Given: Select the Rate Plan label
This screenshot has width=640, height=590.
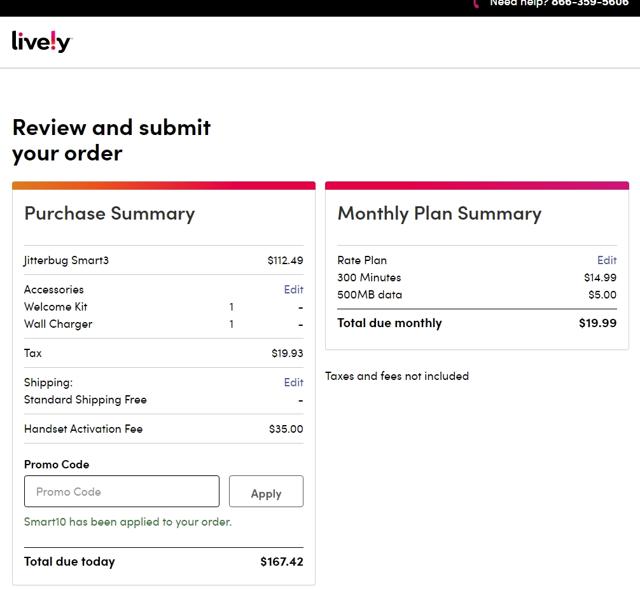Looking at the screenshot, I should pos(362,260).
